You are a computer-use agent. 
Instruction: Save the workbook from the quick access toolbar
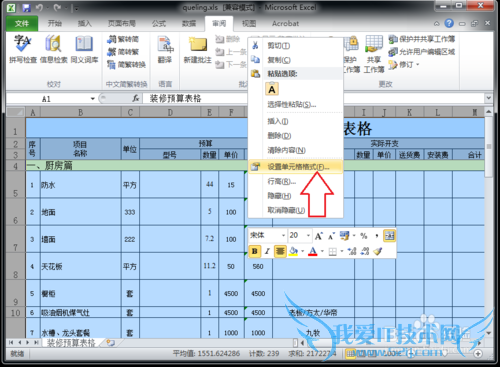click(x=26, y=8)
